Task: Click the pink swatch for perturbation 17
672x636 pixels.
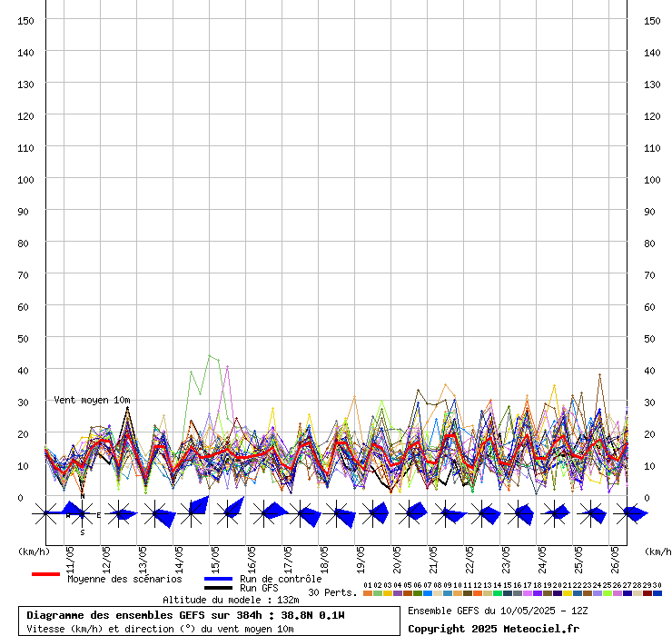Action: coord(527,593)
